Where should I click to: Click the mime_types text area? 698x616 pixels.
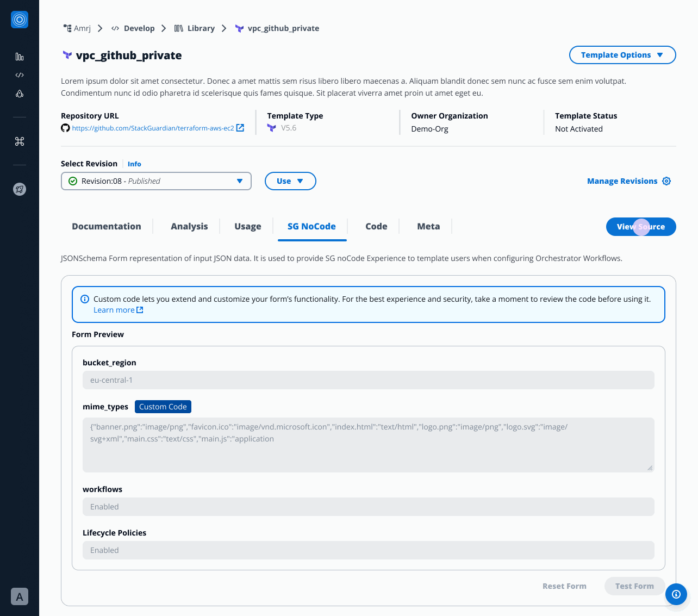point(368,444)
